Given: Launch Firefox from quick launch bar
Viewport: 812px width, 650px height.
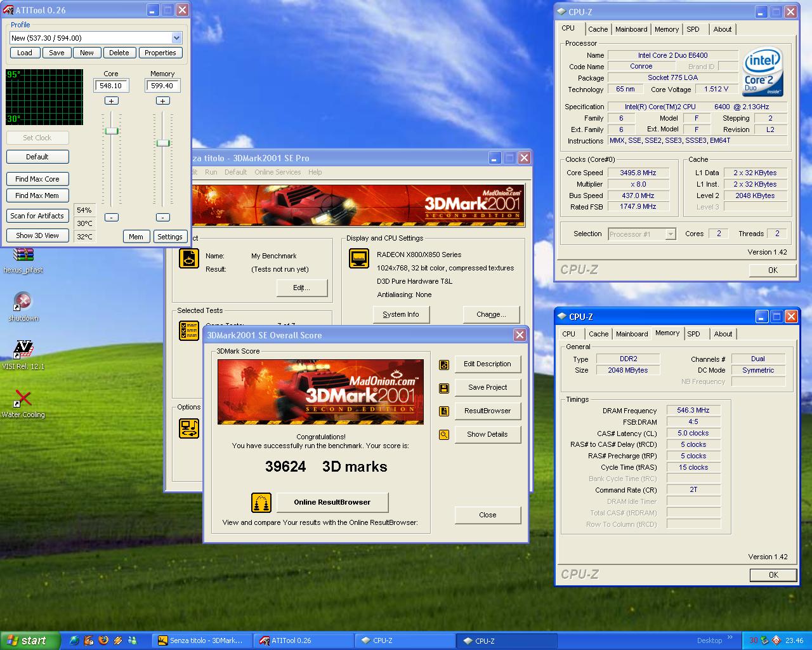Looking at the screenshot, I should coord(103,640).
